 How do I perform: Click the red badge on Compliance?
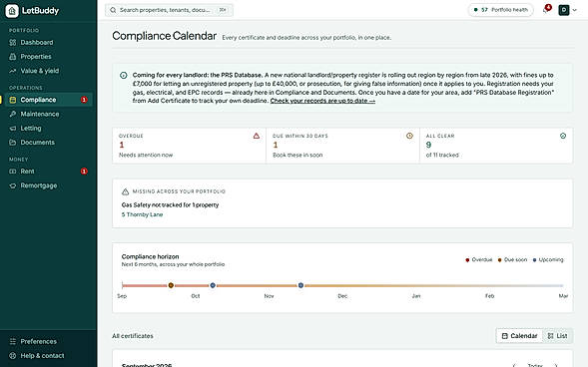(84, 100)
